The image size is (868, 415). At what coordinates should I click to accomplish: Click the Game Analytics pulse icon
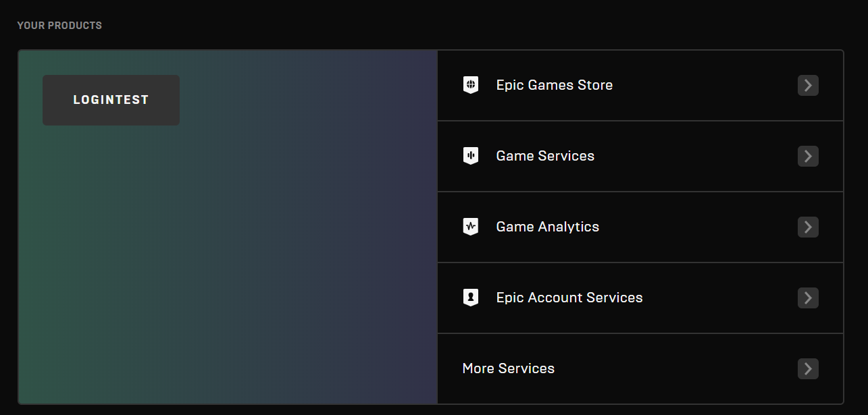pos(471,227)
